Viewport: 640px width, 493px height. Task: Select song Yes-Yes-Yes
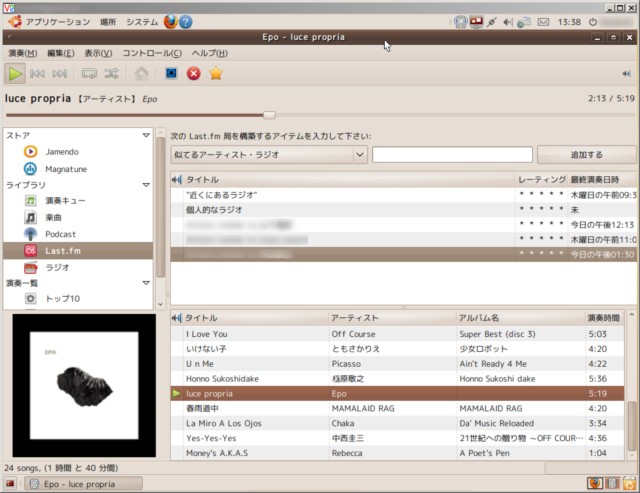tap(397, 438)
